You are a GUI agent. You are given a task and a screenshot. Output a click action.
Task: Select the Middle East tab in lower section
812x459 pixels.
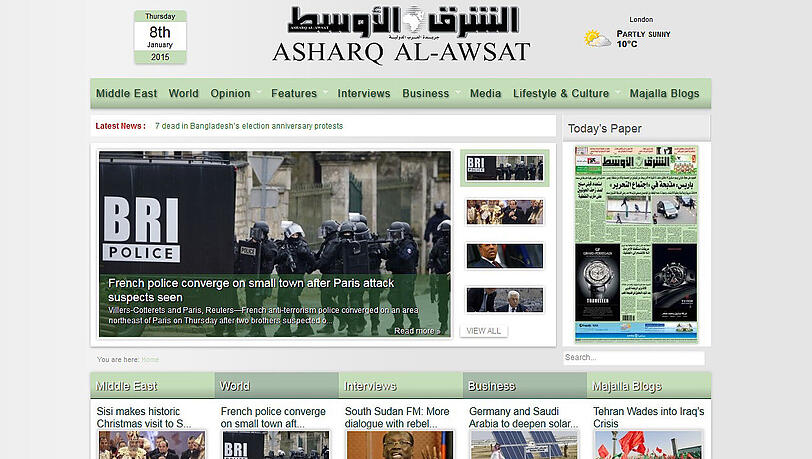pos(152,386)
